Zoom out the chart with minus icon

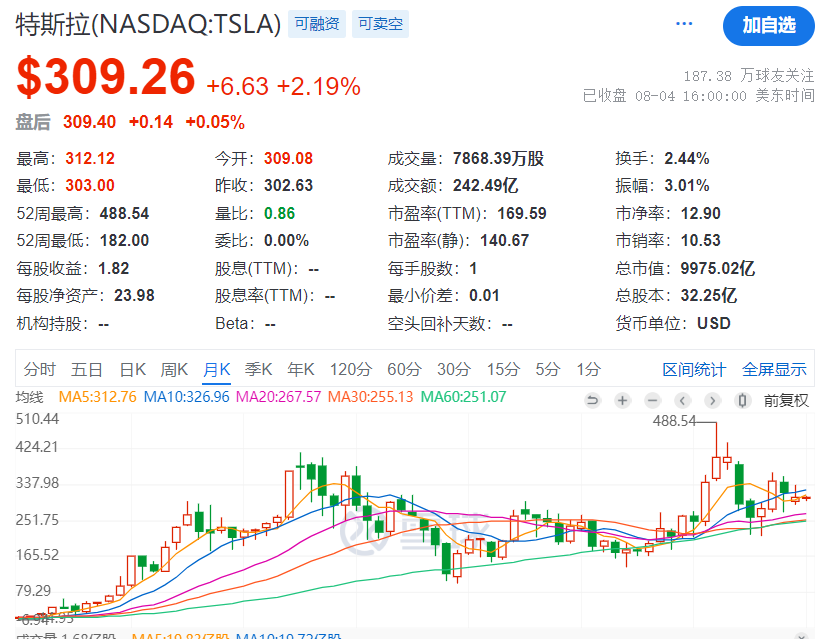point(653,400)
